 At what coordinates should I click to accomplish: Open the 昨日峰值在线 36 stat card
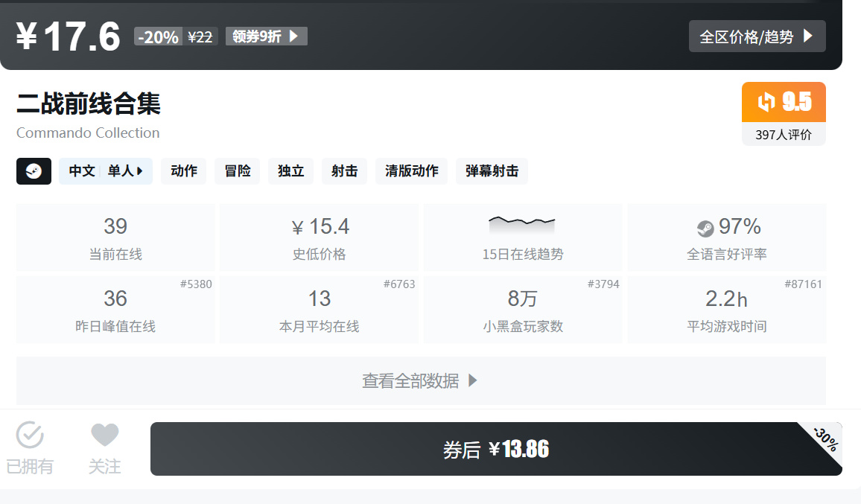(115, 310)
